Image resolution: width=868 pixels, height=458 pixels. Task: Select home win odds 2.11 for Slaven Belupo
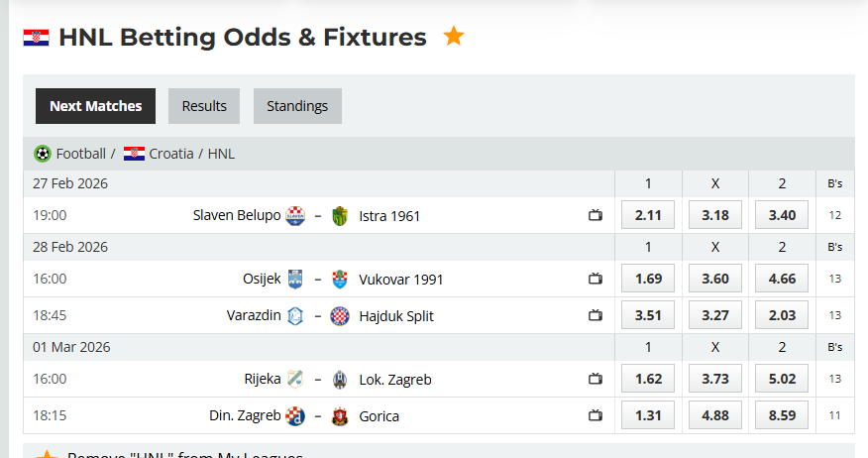pos(648,215)
